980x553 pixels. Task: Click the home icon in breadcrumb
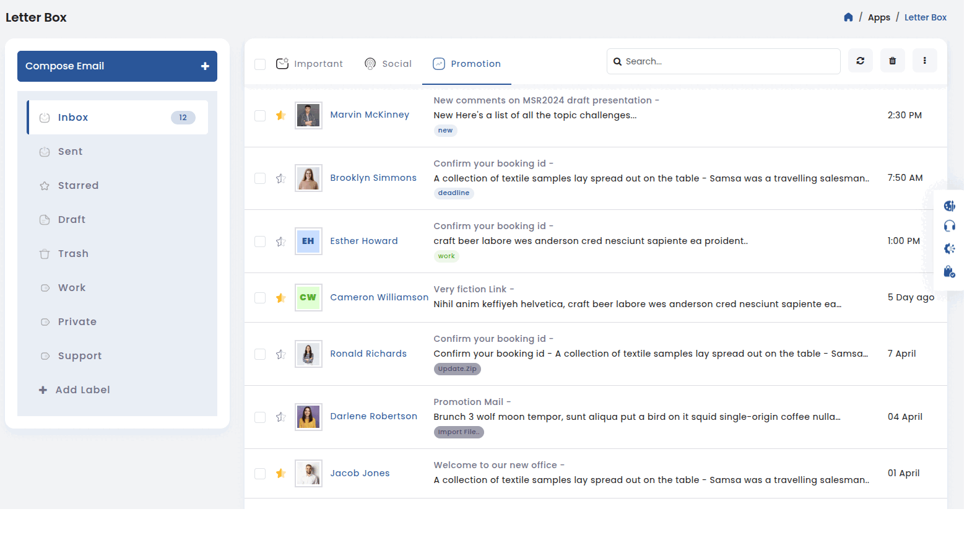tap(848, 17)
